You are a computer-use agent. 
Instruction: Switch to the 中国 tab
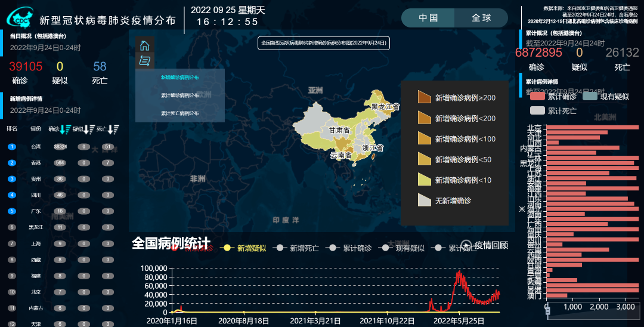pyautogui.click(x=428, y=18)
